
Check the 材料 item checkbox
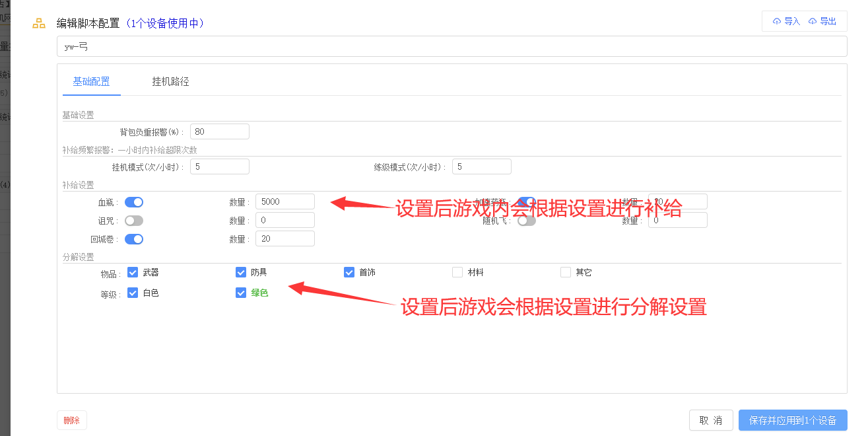(457, 272)
